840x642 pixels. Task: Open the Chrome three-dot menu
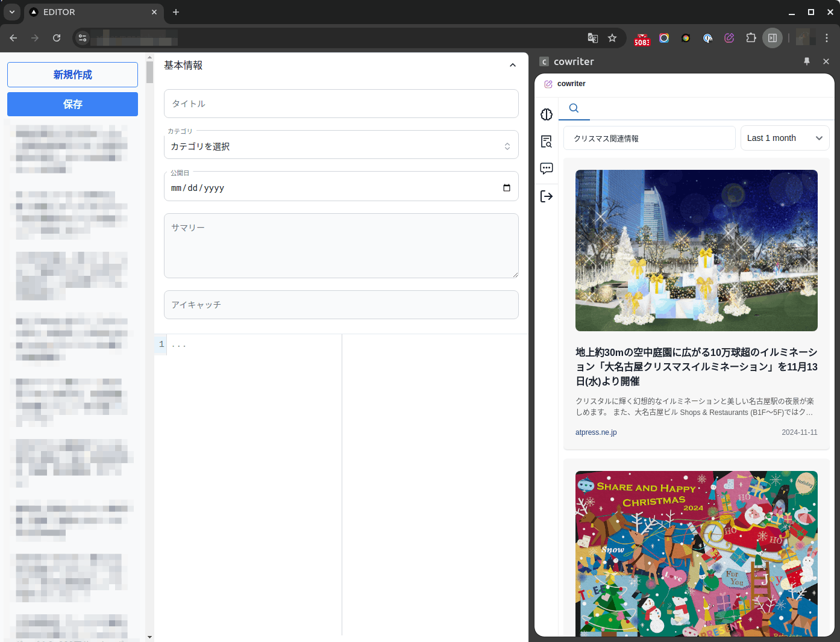(827, 38)
